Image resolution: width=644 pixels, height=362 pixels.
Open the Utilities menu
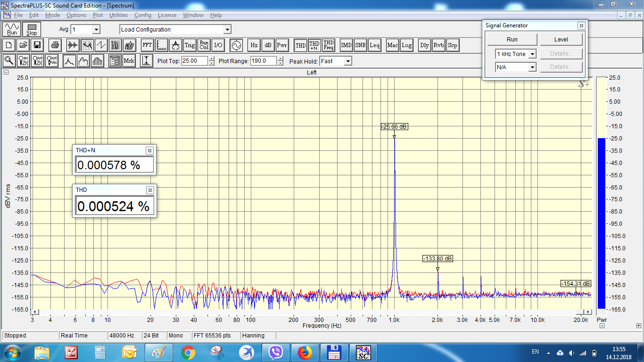[118, 15]
